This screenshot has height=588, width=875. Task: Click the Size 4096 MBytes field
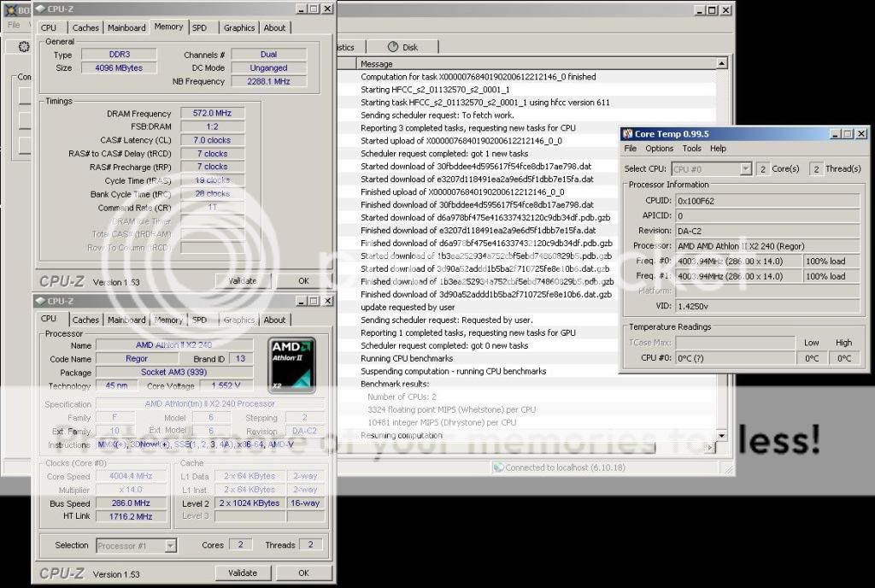coord(119,68)
